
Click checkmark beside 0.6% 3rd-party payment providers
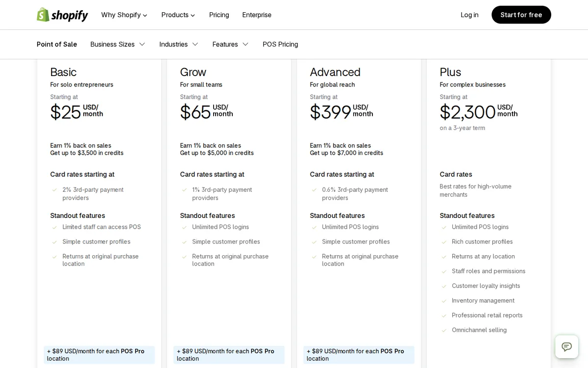(314, 190)
